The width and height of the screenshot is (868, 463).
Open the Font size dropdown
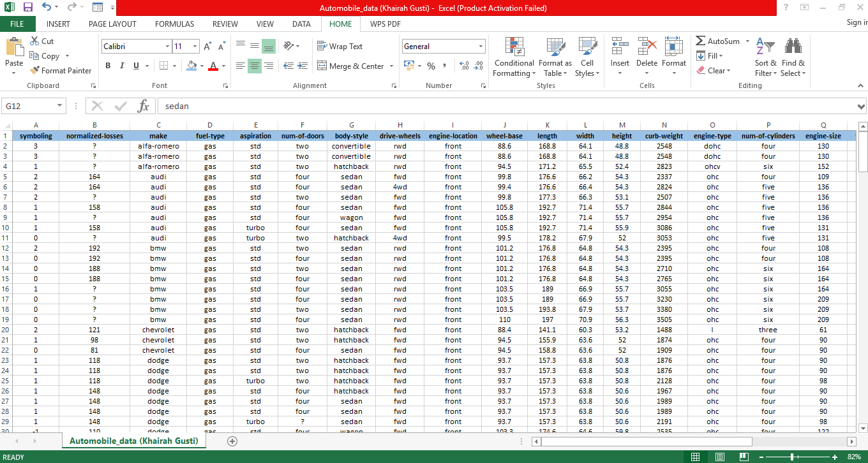coord(195,47)
